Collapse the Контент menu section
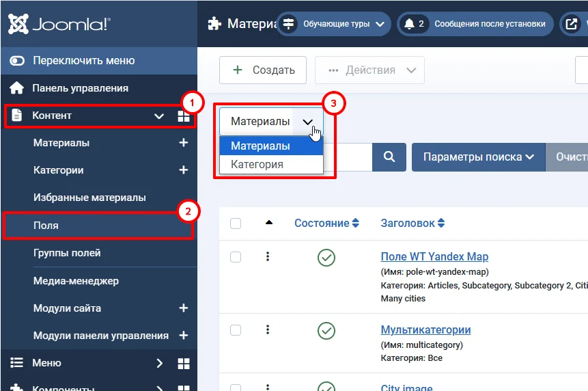This screenshot has height=391, width=588. pyautogui.click(x=159, y=116)
